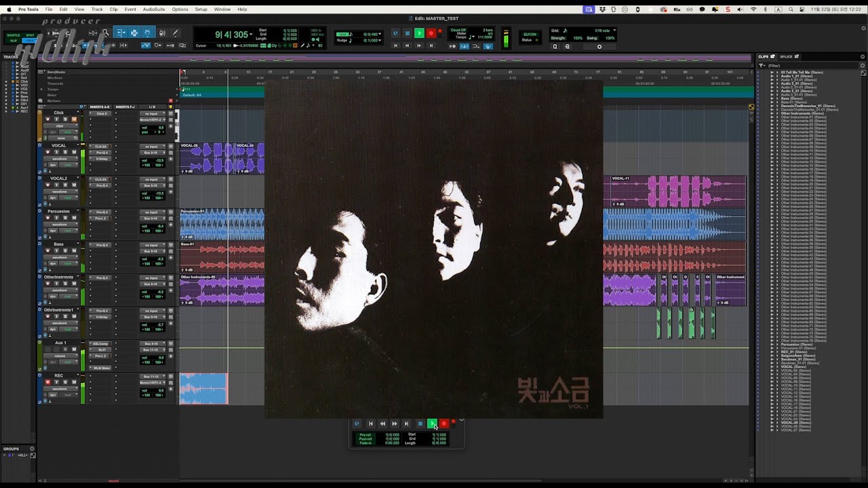
Task: Open main counter format dropdown arrow
Action: [x=251, y=35]
